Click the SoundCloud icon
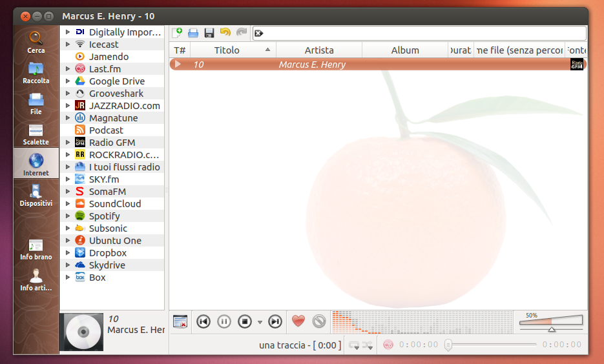 point(79,203)
